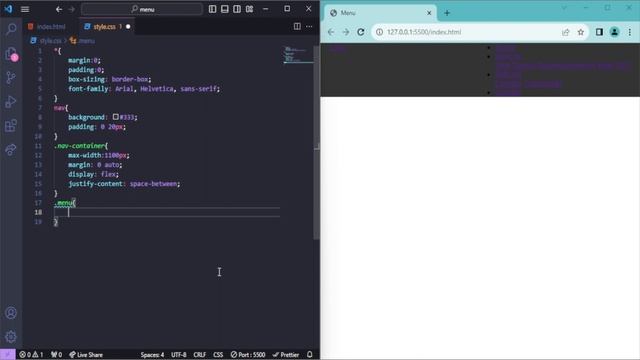
Task: Close style.css tab via unsaved dot
Action: click(x=128, y=27)
